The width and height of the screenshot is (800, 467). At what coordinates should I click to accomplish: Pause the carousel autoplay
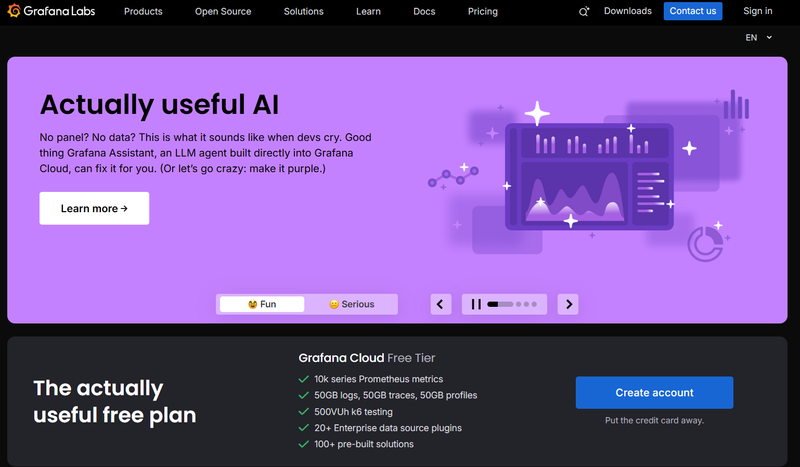click(476, 304)
